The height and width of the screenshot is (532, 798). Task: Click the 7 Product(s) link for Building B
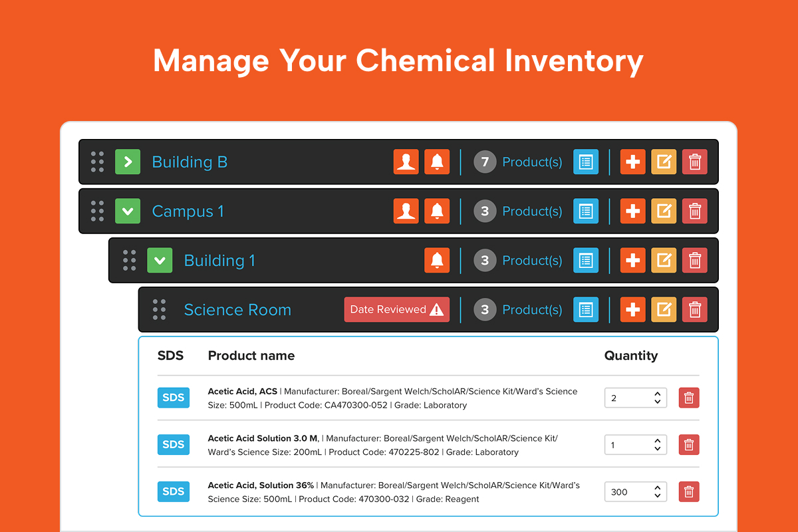(531, 162)
